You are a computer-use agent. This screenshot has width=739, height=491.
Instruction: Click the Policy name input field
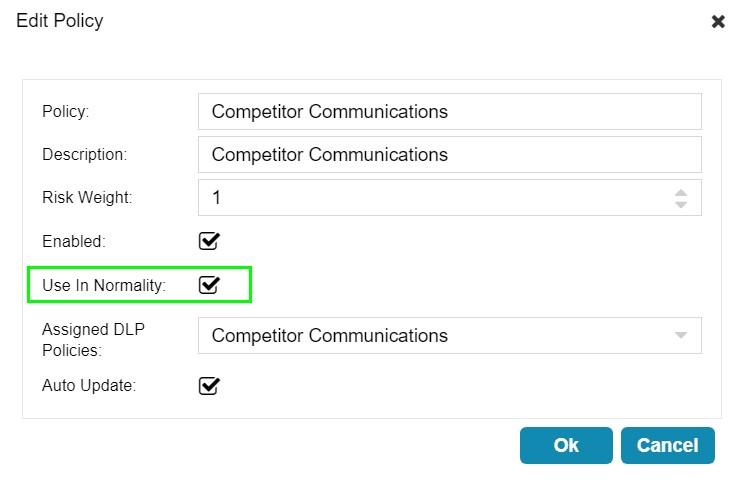coord(449,112)
